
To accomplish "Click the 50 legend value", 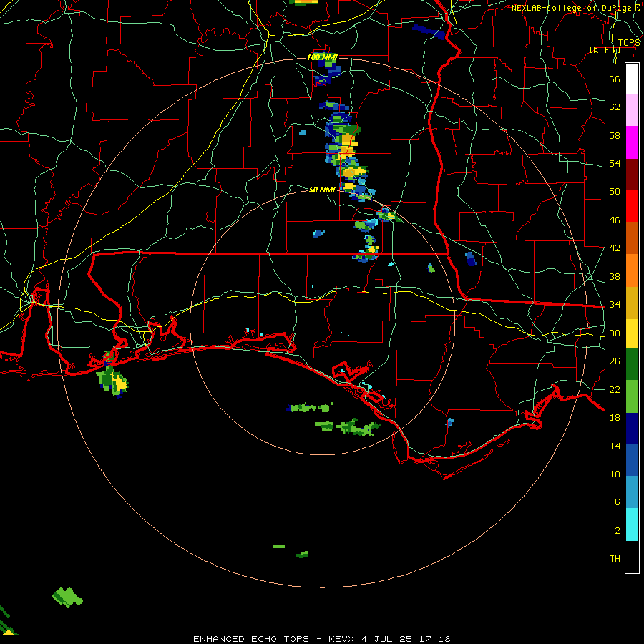I will click(x=615, y=192).
